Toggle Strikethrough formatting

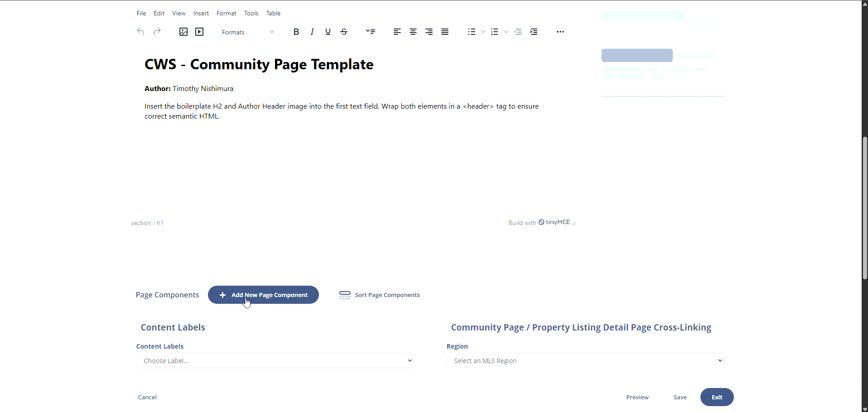click(344, 32)
